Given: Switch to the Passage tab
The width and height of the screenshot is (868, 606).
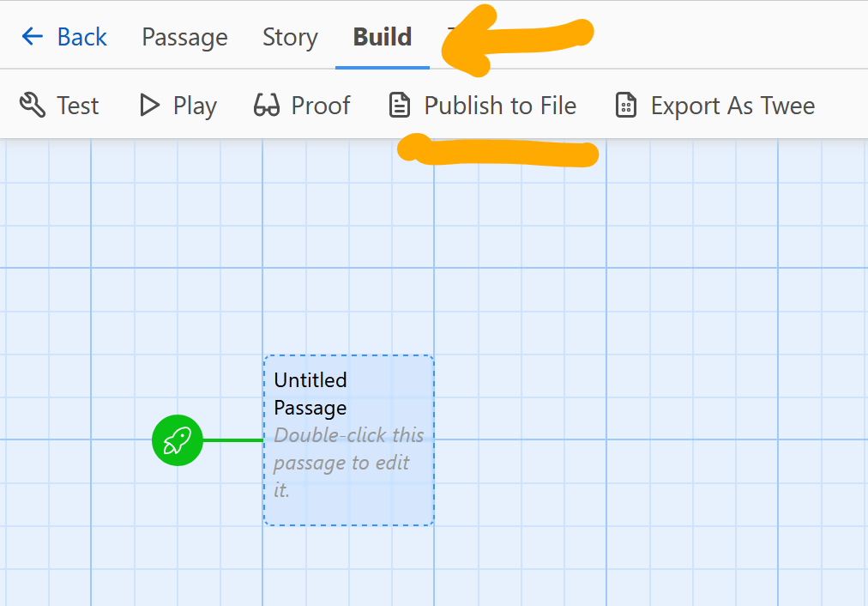Looking at the screenshot, I should (184, 37).
